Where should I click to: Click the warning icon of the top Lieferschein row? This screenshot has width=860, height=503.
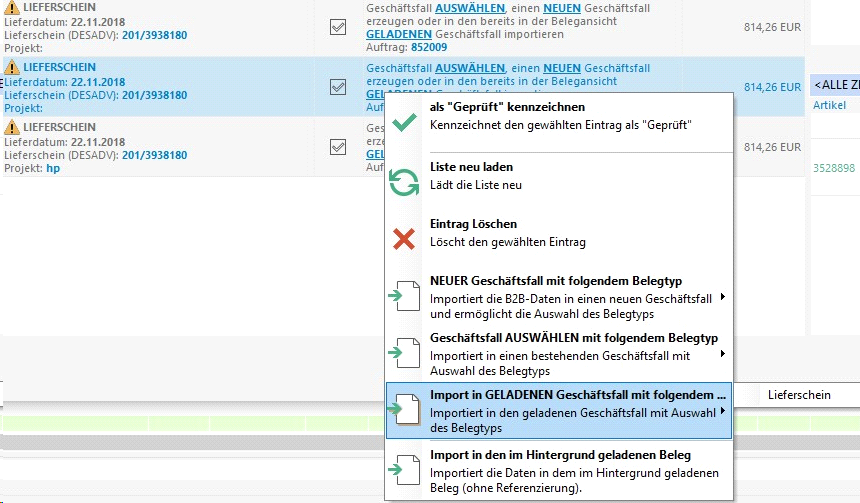pyautogui.click(x=12, y=8)
